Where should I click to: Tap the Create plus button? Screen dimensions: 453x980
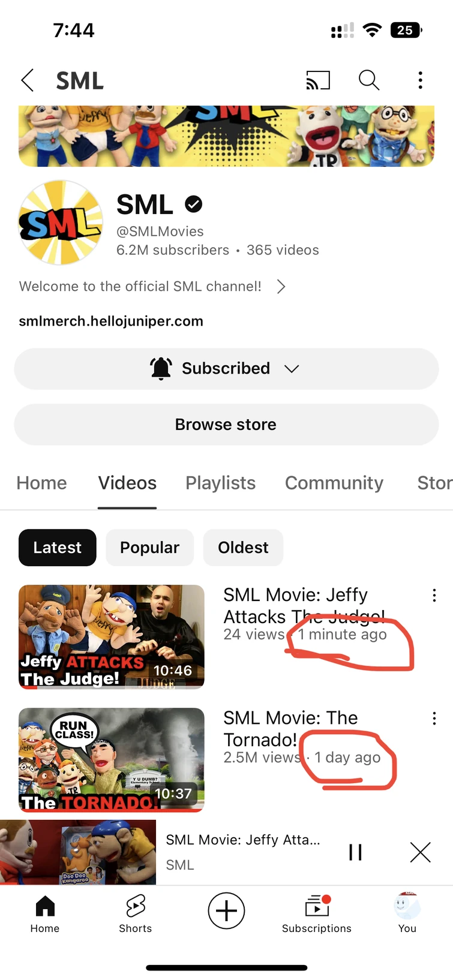coord(226,910)
